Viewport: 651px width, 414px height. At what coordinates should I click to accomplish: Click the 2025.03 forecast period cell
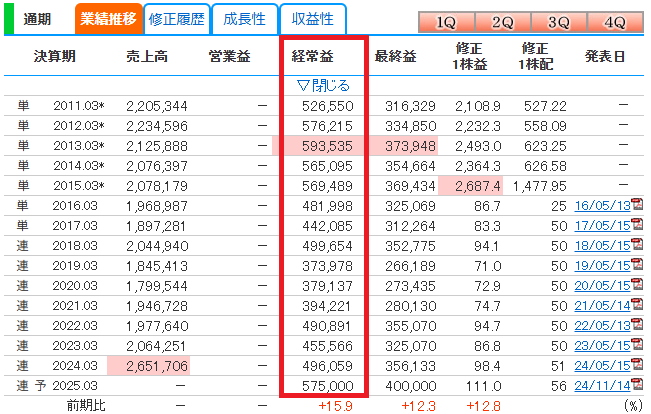click(x=75, y=386)
